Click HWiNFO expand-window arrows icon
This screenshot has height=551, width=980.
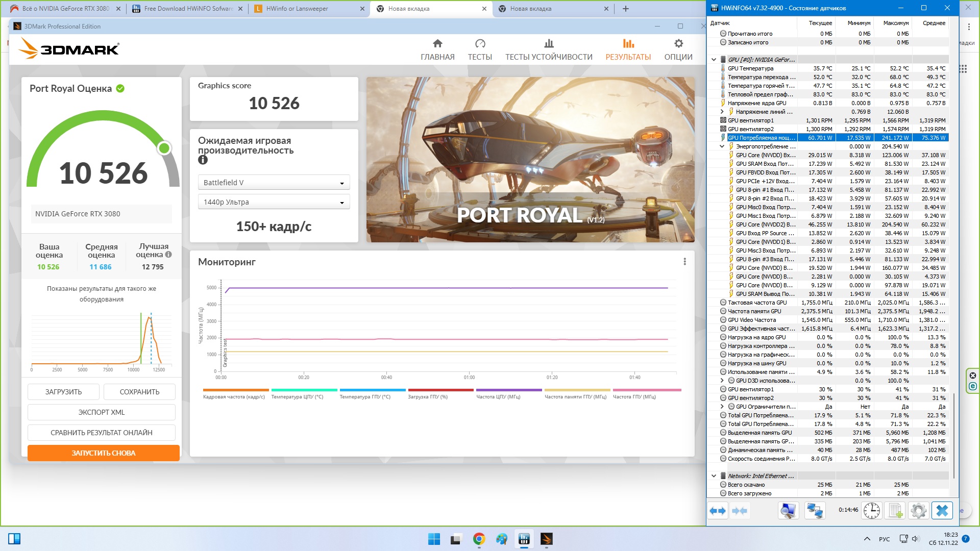pyautogui.click(x=718, y=510)
